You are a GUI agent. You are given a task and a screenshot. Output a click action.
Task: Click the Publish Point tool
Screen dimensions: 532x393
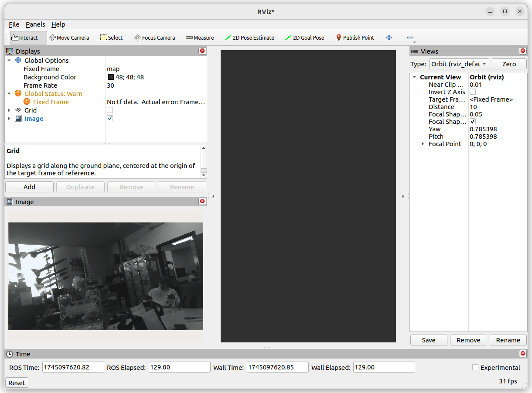355,38
